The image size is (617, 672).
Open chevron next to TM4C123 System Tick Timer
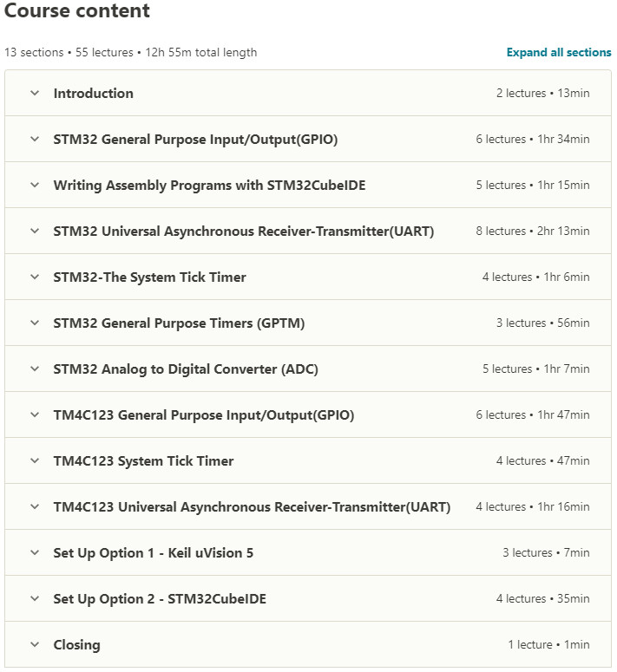(x=35, y=461)
